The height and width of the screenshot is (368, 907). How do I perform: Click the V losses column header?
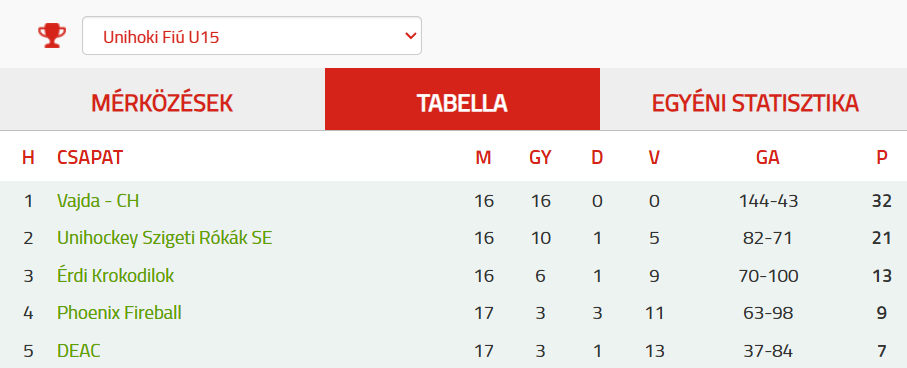point(654,157)
